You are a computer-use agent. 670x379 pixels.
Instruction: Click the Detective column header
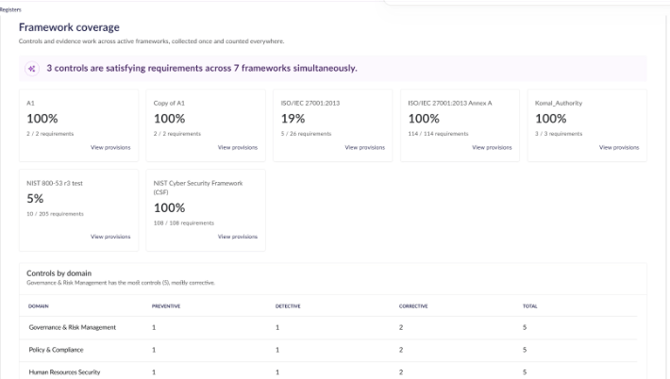point(288,306)
